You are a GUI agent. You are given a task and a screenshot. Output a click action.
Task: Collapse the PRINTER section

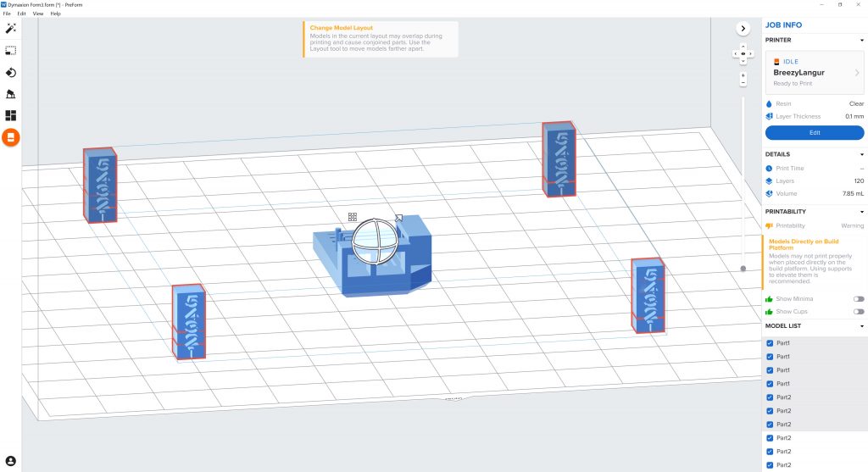pos(861,41)
